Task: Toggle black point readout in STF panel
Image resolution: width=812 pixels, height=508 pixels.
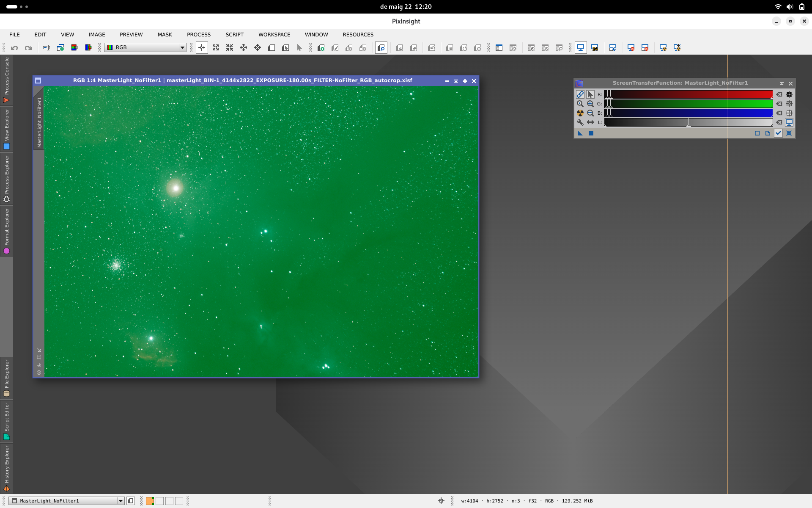Action: coord(789,94)
